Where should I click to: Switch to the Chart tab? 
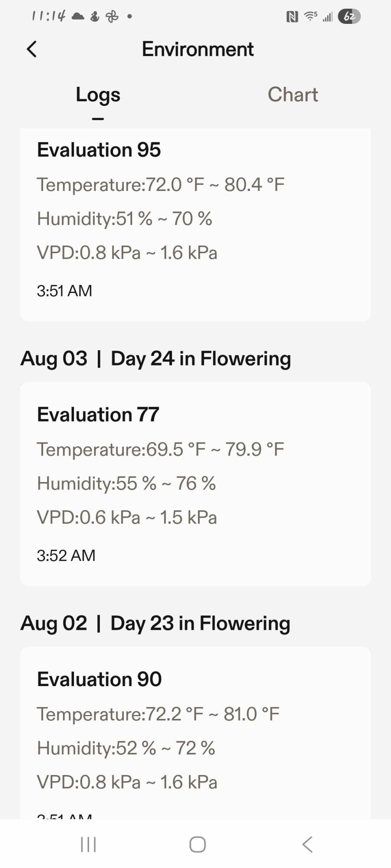[293, 95]
